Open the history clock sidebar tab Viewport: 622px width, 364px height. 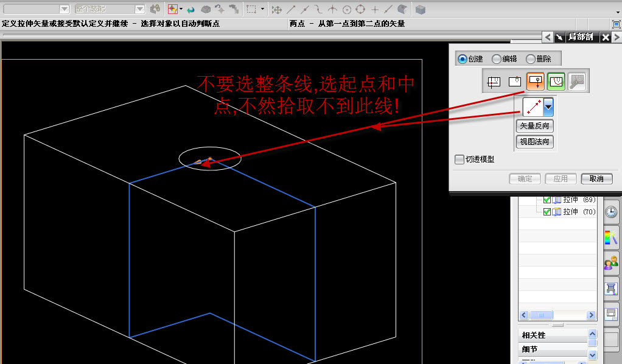pos(611,212)
